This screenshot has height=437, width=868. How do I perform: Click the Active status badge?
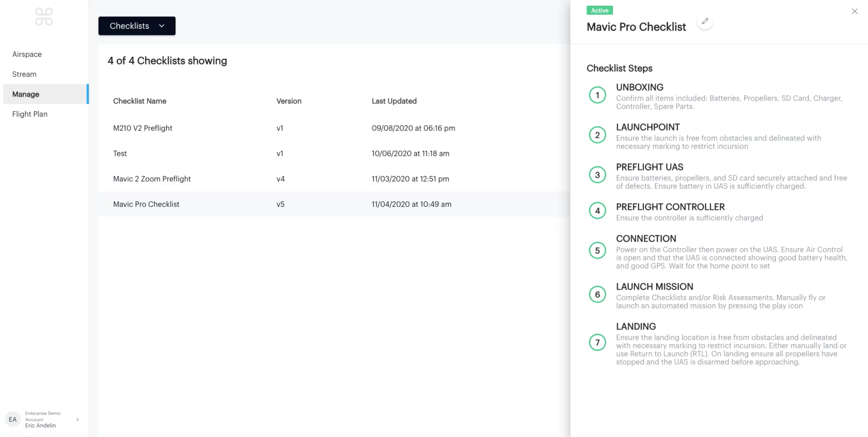599,10
